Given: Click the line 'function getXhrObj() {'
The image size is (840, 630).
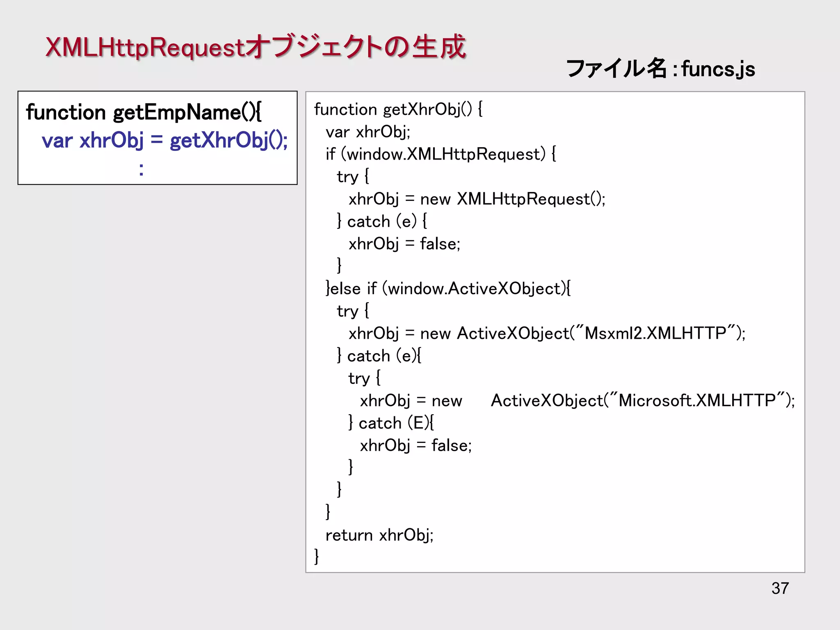Looking at the screenshot, I should click(x=398, y=110).
